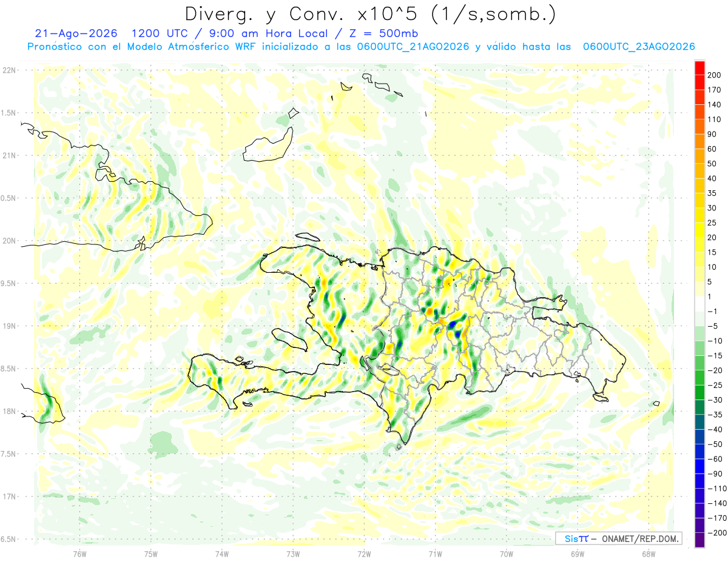Screen dimensions: 728x562
Task: Click the latitude label "17N"
Action: pyautogui.click(x=8, y=497)
